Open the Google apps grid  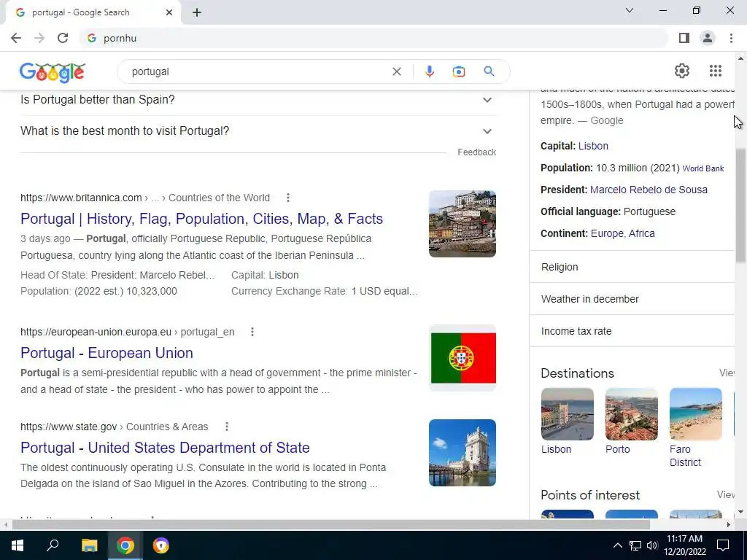[x=715, y=71]
